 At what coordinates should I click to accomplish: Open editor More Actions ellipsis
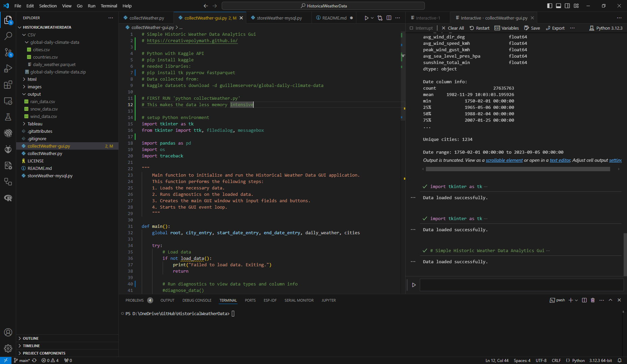point(398,18)
